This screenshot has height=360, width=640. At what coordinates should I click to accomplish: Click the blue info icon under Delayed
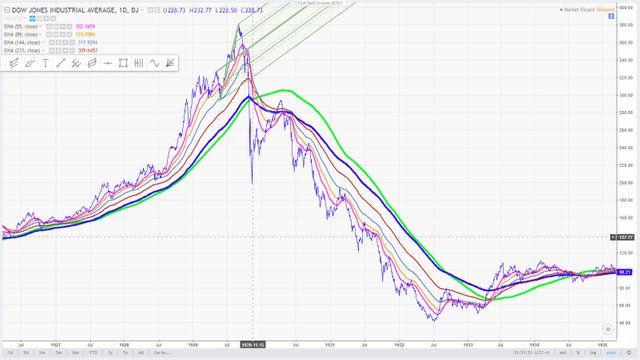coord(611,16)
